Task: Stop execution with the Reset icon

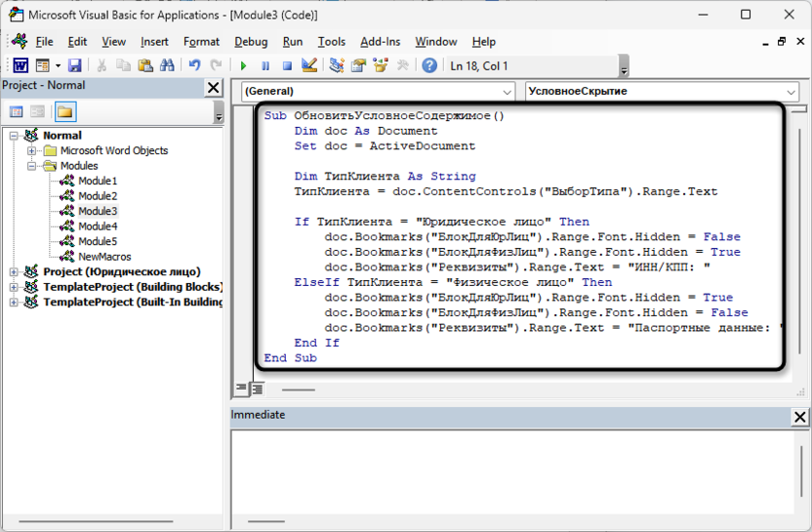Action: tap(287, 65)
